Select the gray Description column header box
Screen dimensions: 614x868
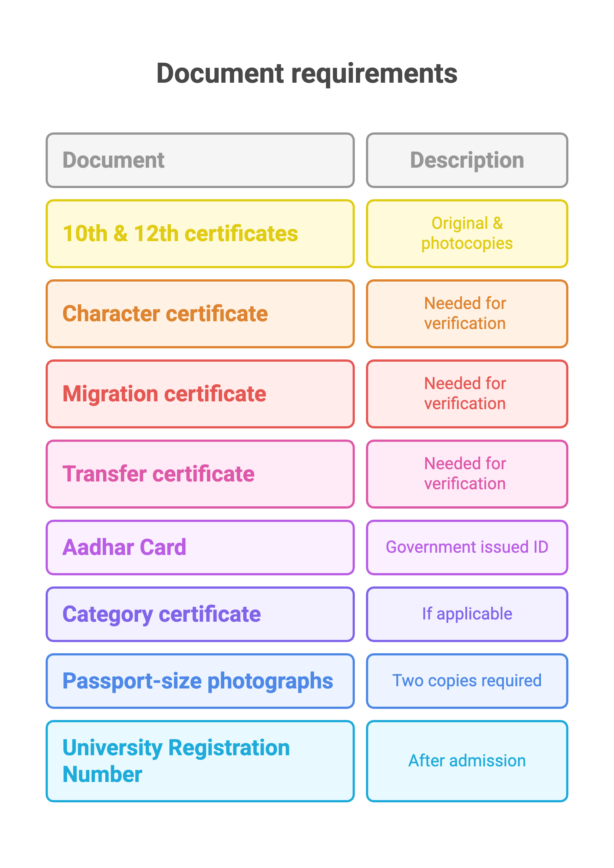point(466,160)
